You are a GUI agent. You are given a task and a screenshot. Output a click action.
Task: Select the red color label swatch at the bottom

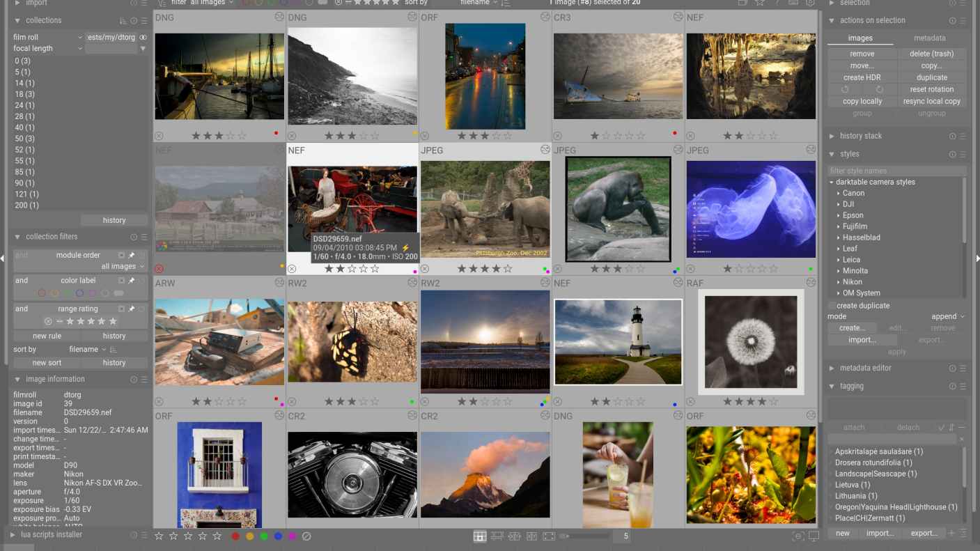point(235,536)
